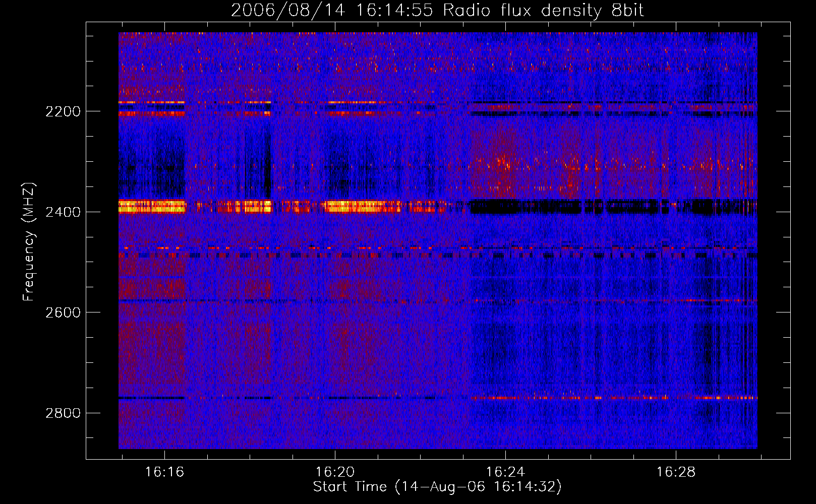
Task: Click the 16:16 time tick label
Action: click(164, 472)
